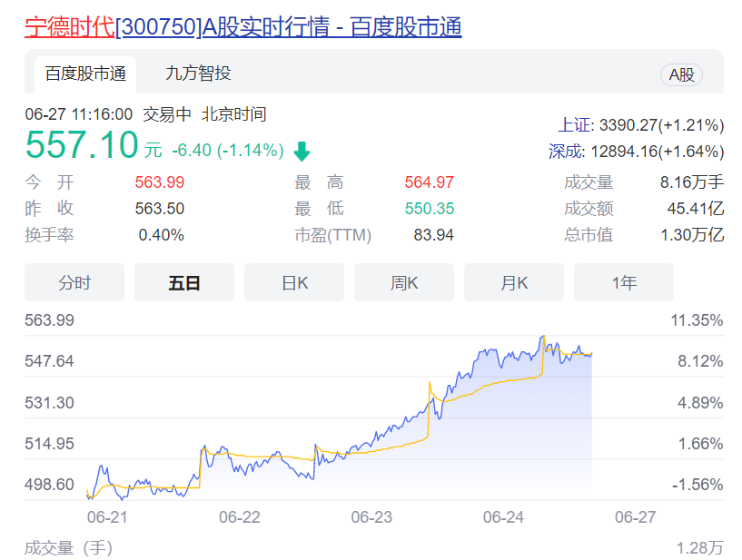Click the 06-22 date label on chart axis
The height and width of the screenshot is (560, 742).
(x=240, y=517)
